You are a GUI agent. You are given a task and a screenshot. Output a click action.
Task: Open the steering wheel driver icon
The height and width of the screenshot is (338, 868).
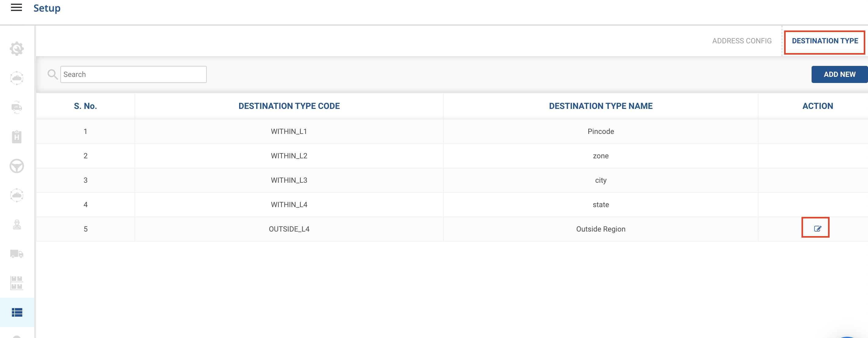(x=16, y=166)
